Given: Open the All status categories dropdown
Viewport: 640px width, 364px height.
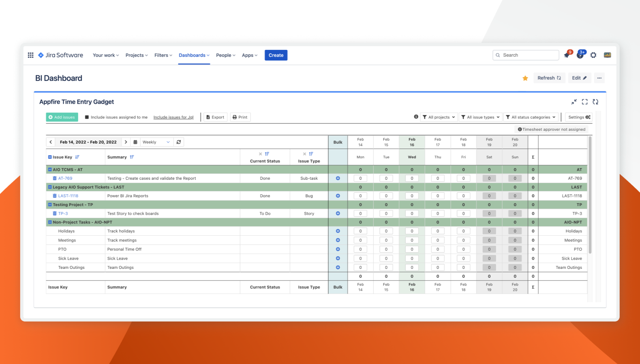Looking at the screenshot, I should (531, 117).
